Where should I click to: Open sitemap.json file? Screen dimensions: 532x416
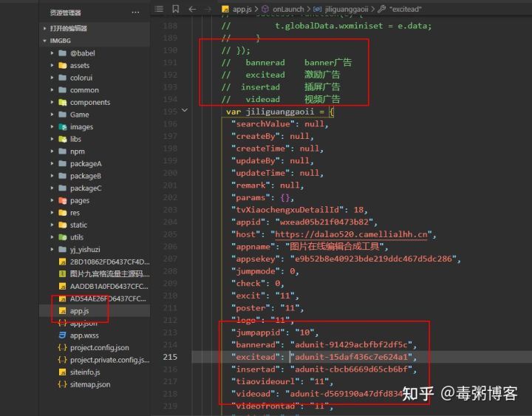click(90, 384)
